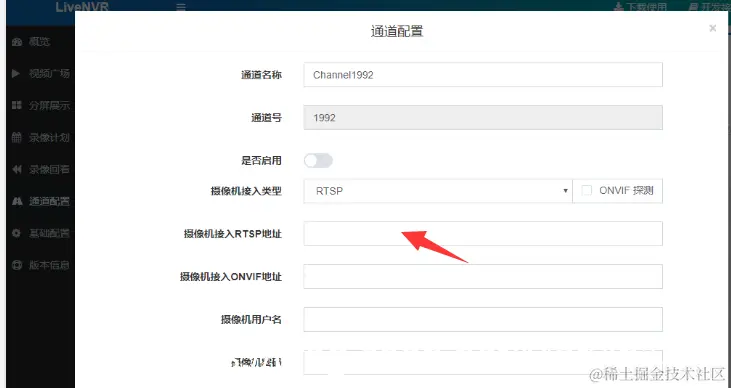
Task: Open the 摄像机接入类型 RTSP dropdown
Action: [x=438, y=191]
